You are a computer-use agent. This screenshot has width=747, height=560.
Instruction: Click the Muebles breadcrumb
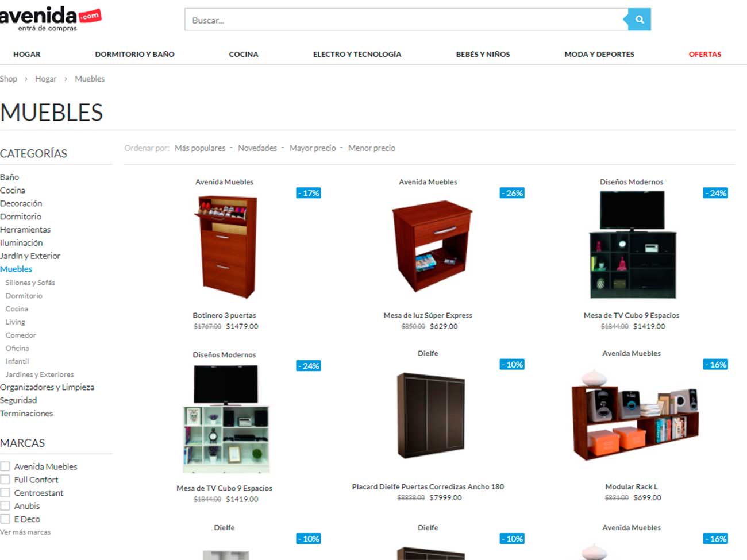point(90,79)
